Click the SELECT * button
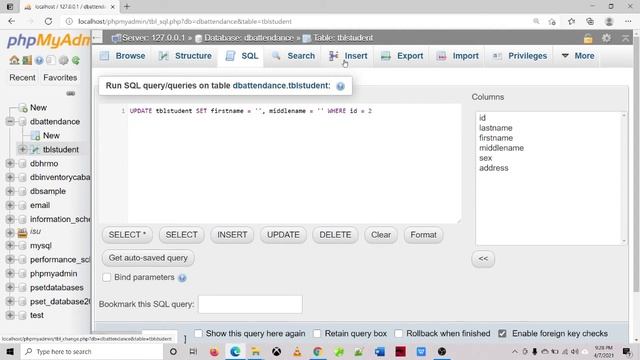 127,235
